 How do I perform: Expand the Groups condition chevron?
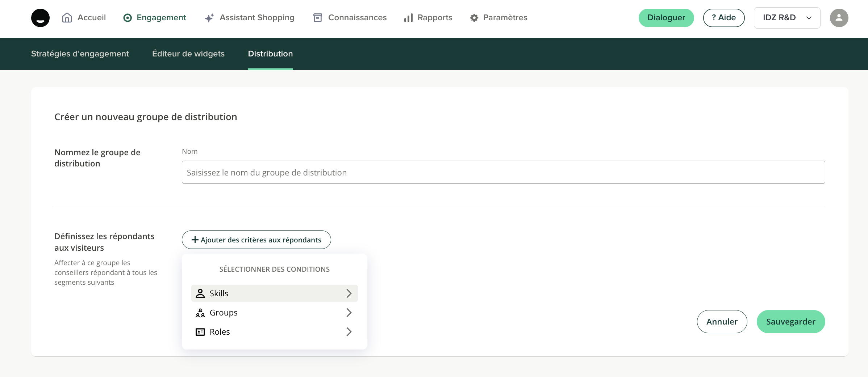tap(349, 313)
